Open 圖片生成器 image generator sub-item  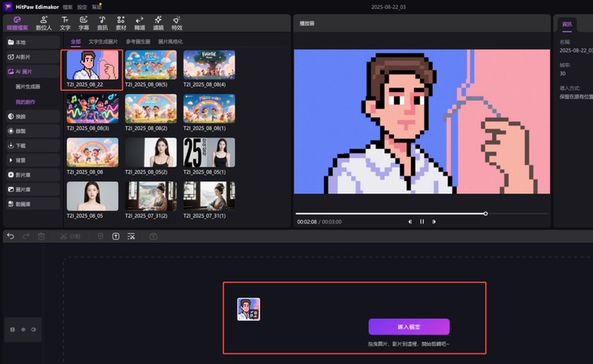[28, 87]
